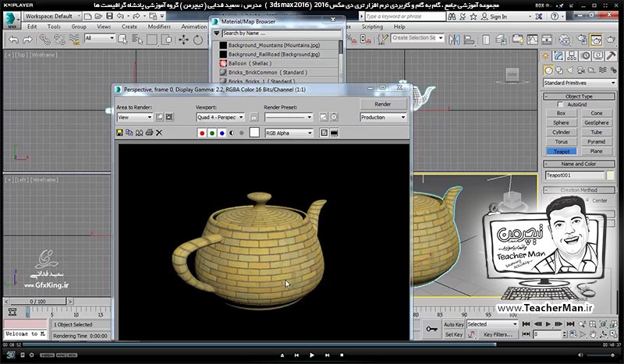Screen dimensions: 624x364
Task: Toggle the red channel in render window
Action: 202,133
